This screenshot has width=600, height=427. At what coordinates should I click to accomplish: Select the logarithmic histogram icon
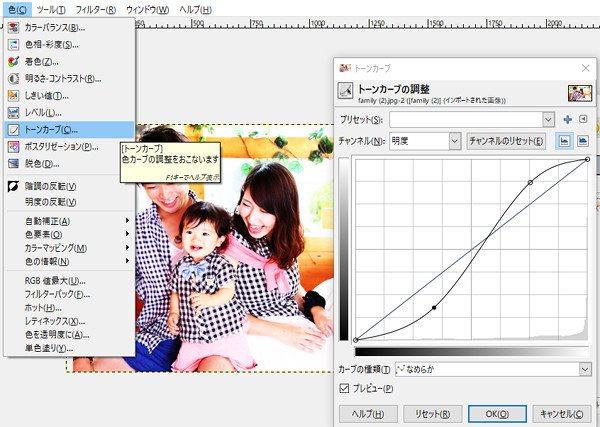(x=582, y=141)
